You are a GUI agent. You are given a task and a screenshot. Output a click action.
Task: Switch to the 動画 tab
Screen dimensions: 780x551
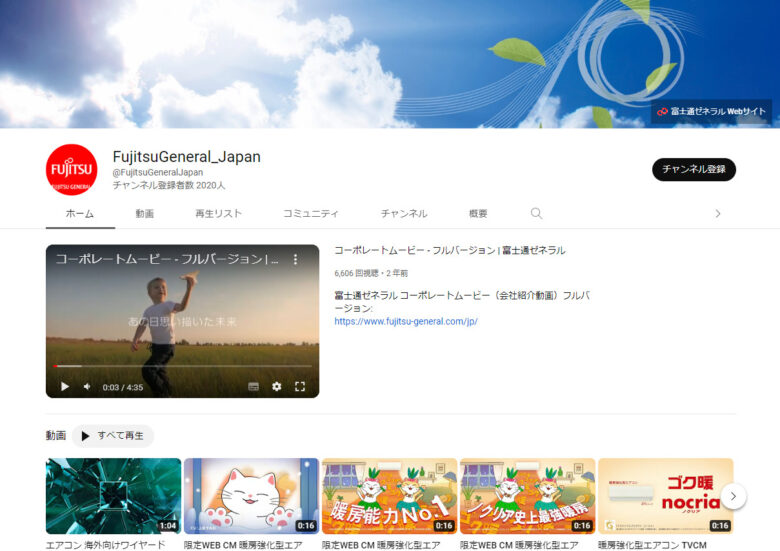(x=145, y=214)
